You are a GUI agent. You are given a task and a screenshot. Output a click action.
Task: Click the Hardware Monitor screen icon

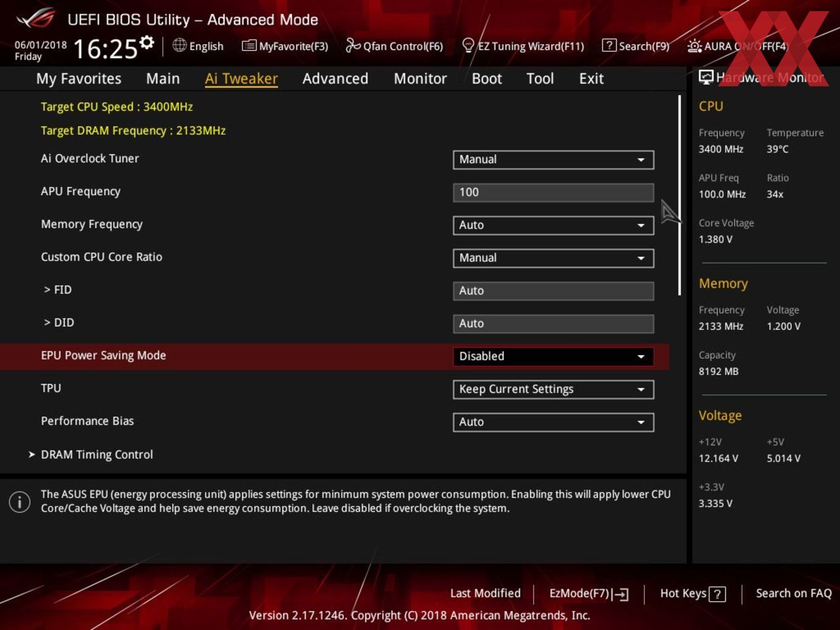pos(706,77)
